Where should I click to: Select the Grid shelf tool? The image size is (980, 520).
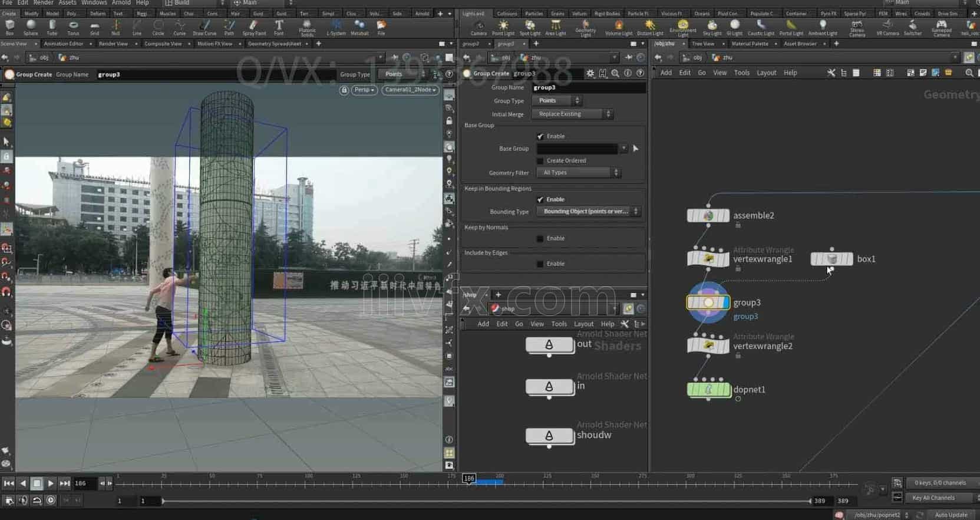click(x=94, y=27)
